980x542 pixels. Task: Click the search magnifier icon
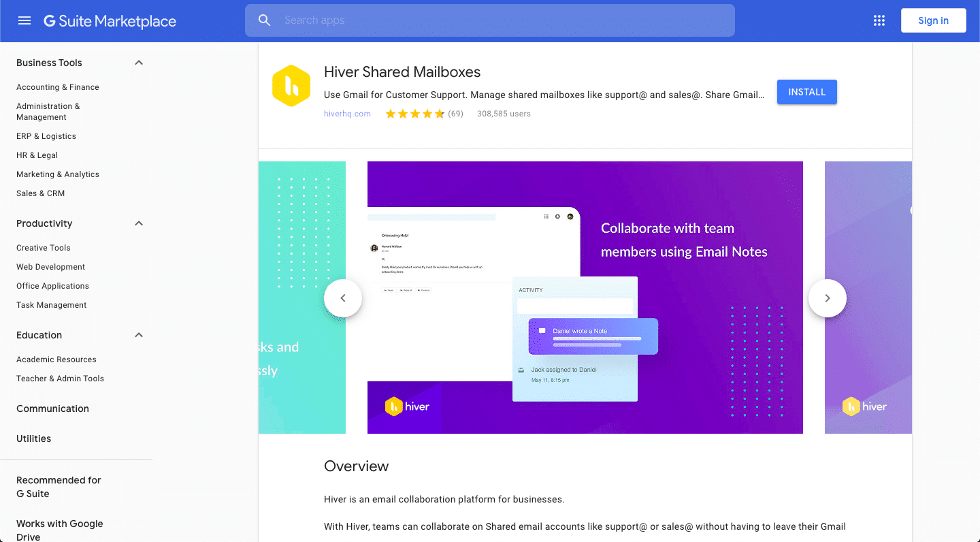265,20
